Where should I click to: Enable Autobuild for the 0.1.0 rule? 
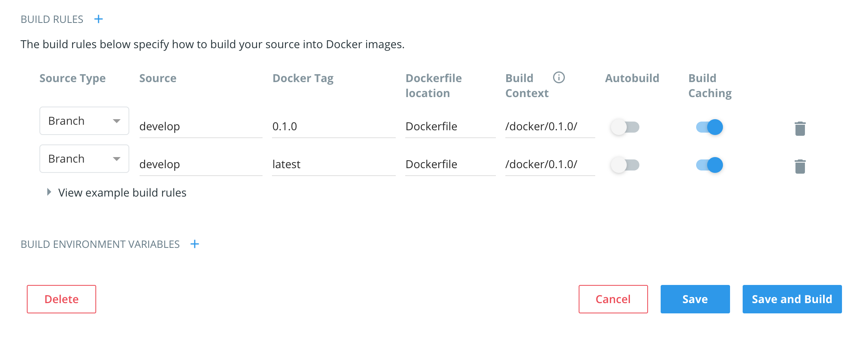click(x=625, y=127)
